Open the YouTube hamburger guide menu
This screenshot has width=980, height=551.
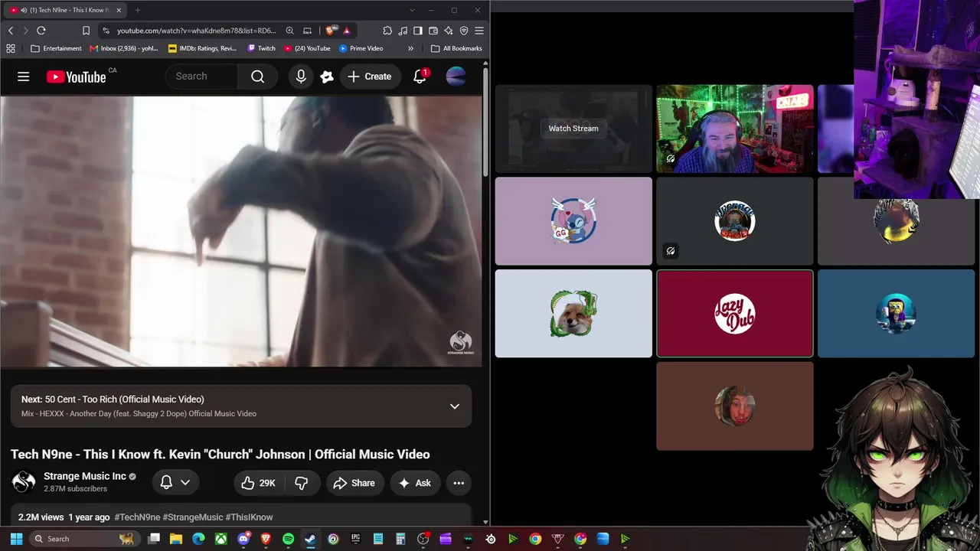click(x=24, y=77)
